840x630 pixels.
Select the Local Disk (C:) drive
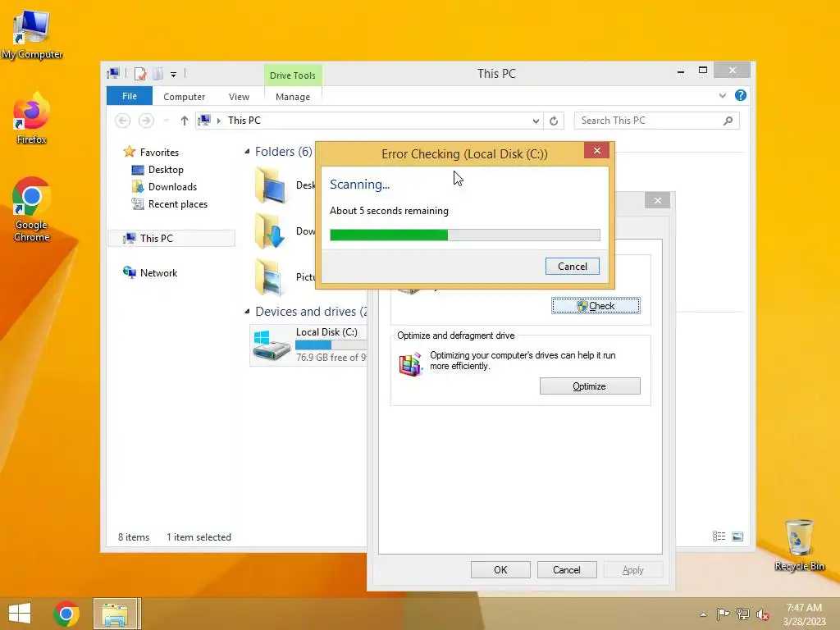(x=308, y=345)
